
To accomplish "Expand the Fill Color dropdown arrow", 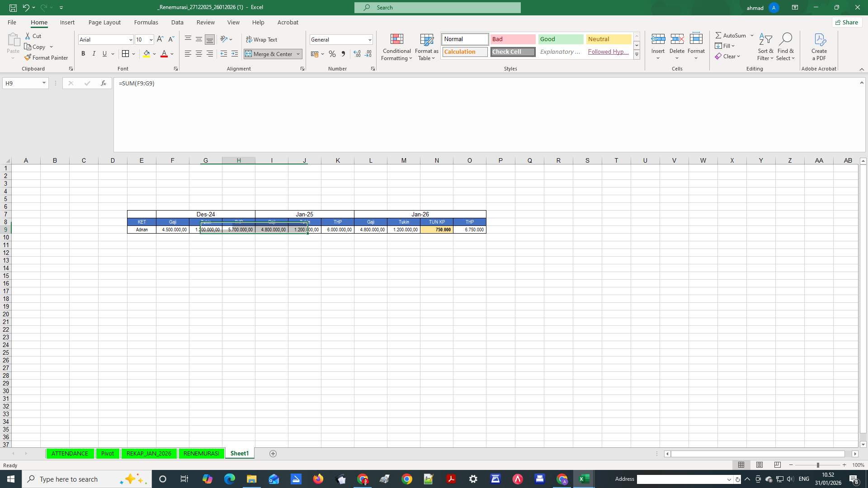I will (155, 54).
